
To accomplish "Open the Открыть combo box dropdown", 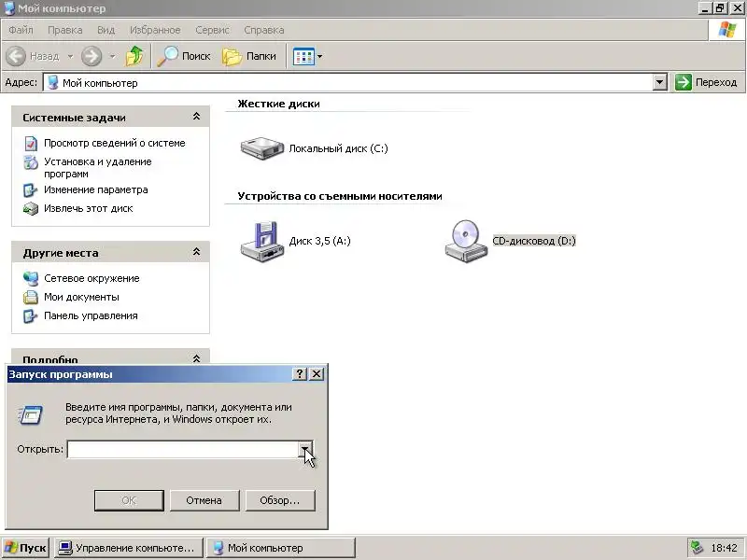I will point(305,449).
